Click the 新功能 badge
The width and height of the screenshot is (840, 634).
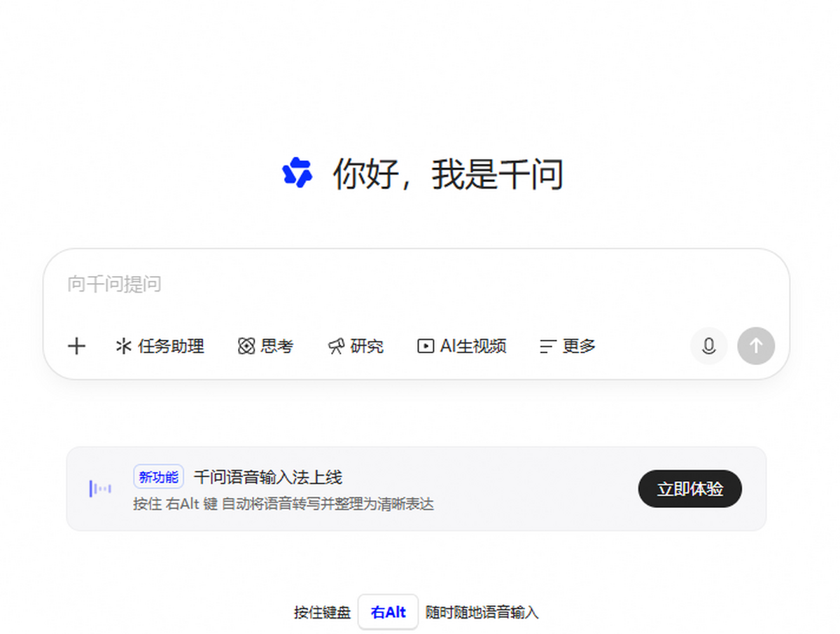159,477
